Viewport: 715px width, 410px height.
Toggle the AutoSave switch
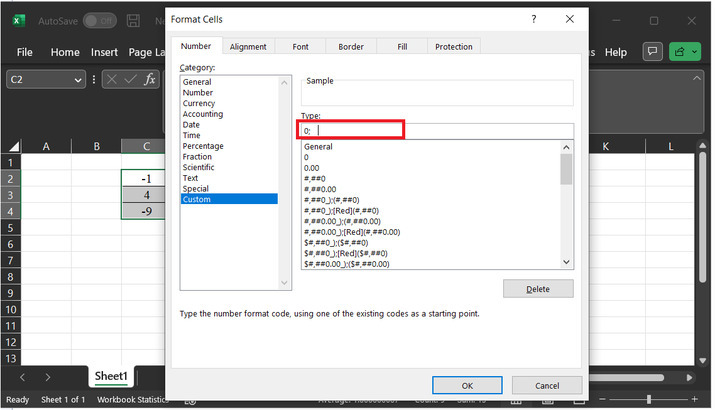(98, 20)
